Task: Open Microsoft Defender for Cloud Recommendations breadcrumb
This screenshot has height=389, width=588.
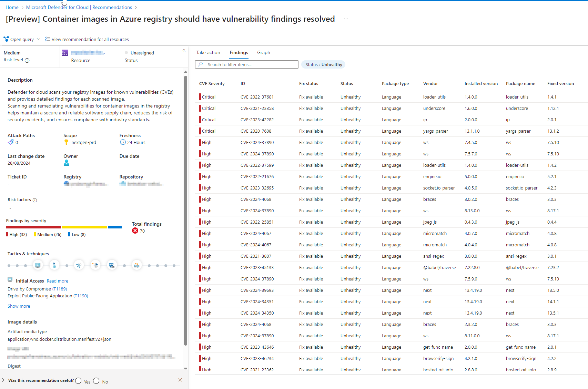Action: pyautogui.click(x=79, y=7)
